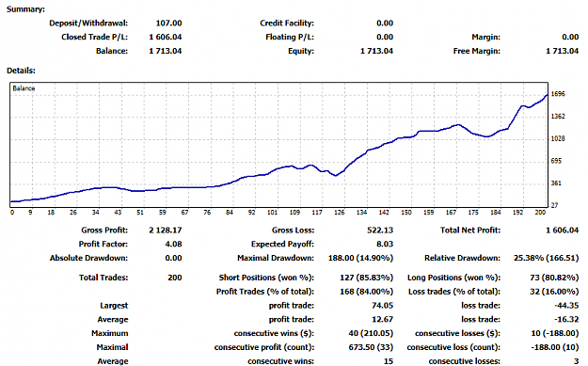
Task: Click the Summary heading
Action: pyautogui.click(x=26, y=9)
